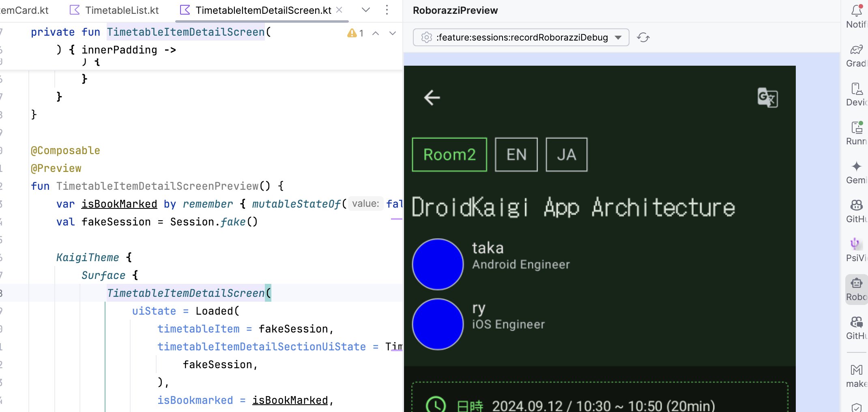
Task: Click the gear icon in the task selector
Action: 426,37
